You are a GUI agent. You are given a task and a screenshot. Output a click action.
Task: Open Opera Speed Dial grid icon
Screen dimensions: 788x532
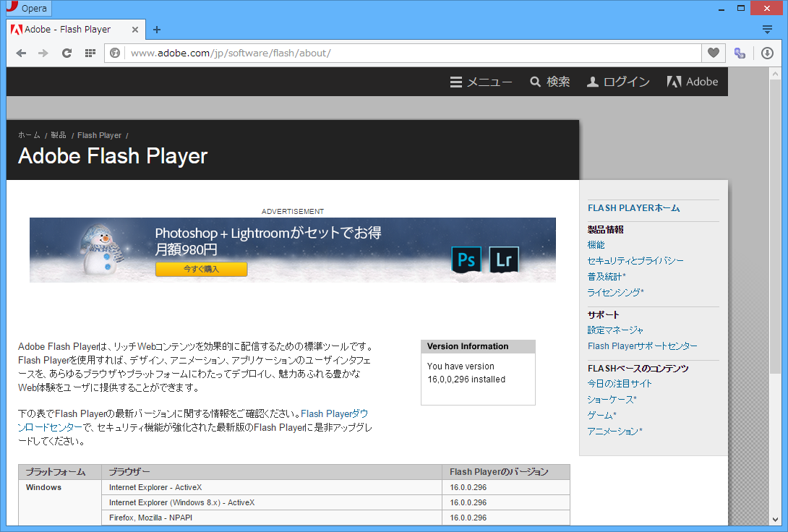coord(90,53)
